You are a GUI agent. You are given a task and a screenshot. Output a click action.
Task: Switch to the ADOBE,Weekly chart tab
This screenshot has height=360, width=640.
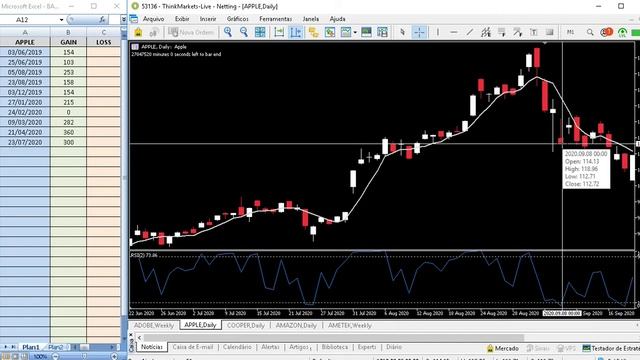pos(154,325)
